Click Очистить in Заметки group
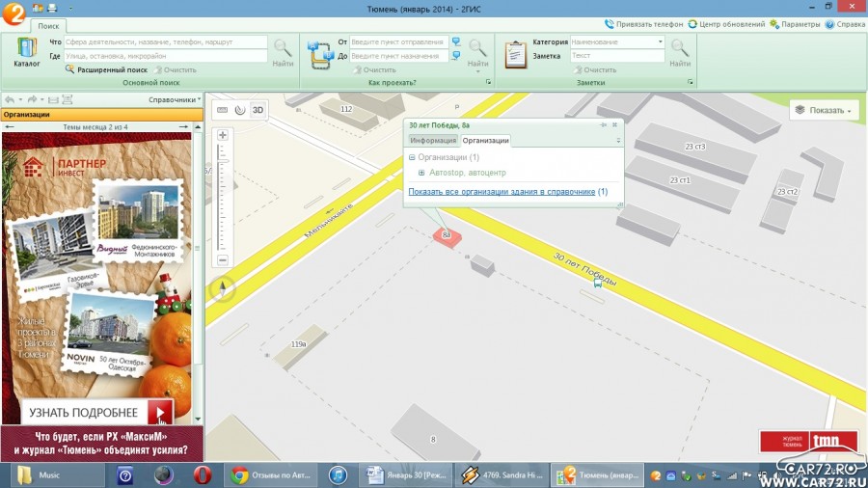868x488 pixels. coord(595,69)
